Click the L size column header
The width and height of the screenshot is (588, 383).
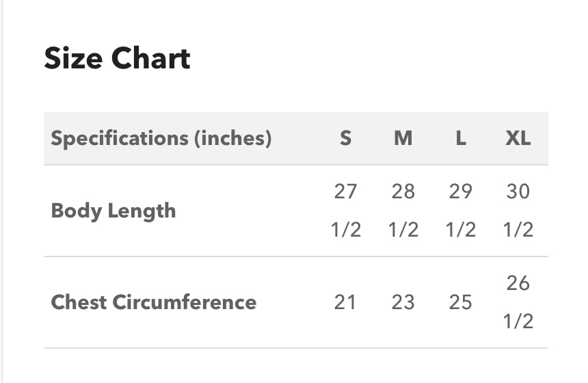(461, 138)
